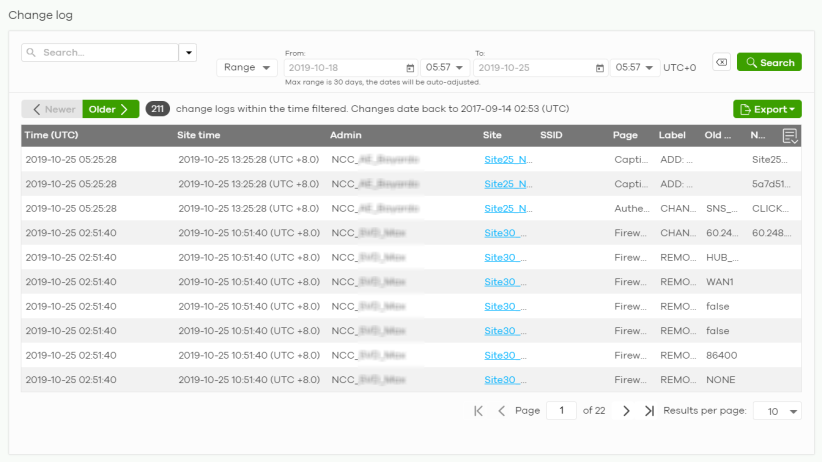The height and width of the screenshot is (462, 822).
Task: Click the column chooser icon in table header
Action: [789, 135]
